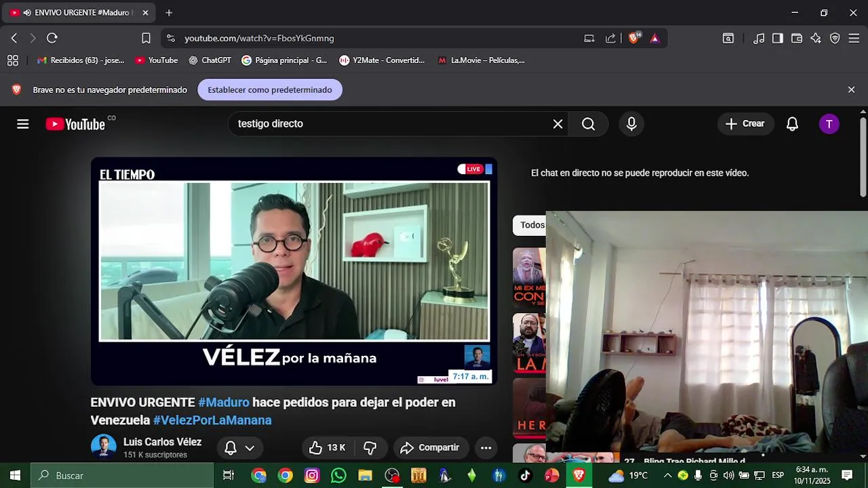This screenshot has width=868, height=488.
Task: Open the Brave Wallet icon
Action: (797, 39)
